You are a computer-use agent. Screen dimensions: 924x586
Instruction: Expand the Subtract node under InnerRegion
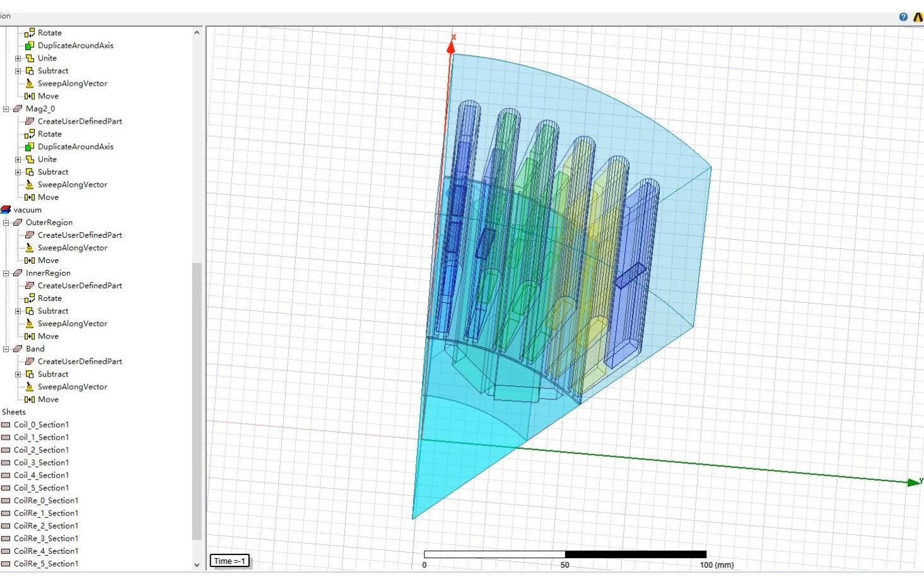tap(18, 310)
